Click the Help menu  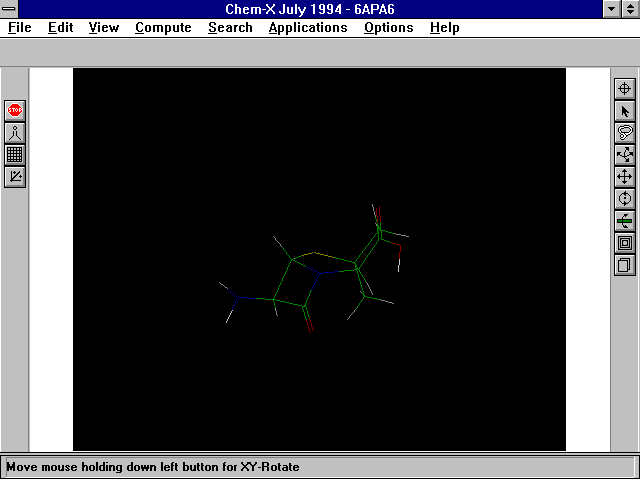click(444, 27)
